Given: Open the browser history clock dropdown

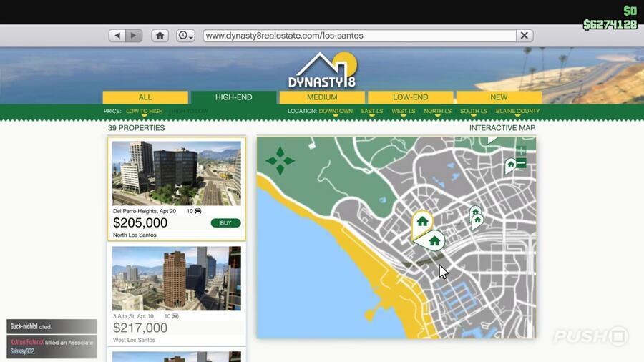Looking at the screenshot, I should click(x=185, y=36).
